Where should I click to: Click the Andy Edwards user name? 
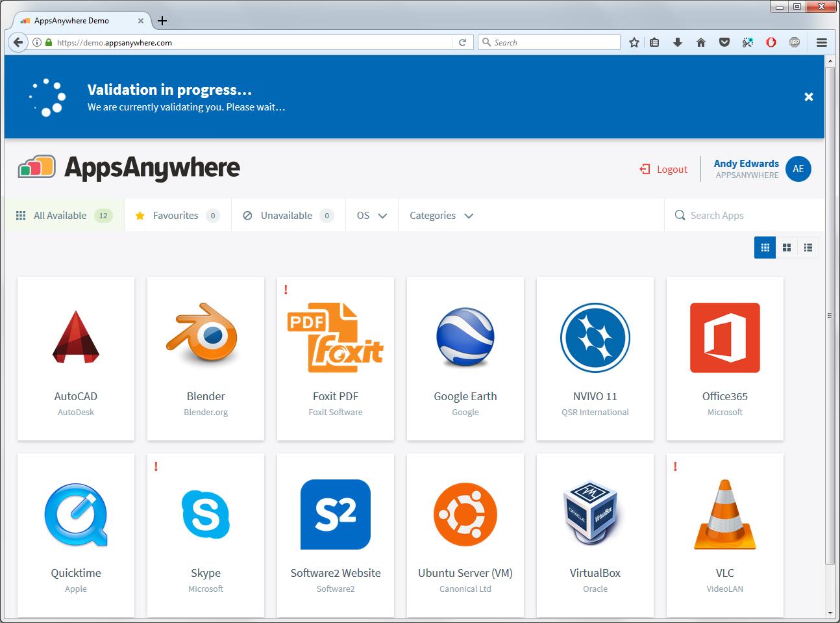[747, 164]
